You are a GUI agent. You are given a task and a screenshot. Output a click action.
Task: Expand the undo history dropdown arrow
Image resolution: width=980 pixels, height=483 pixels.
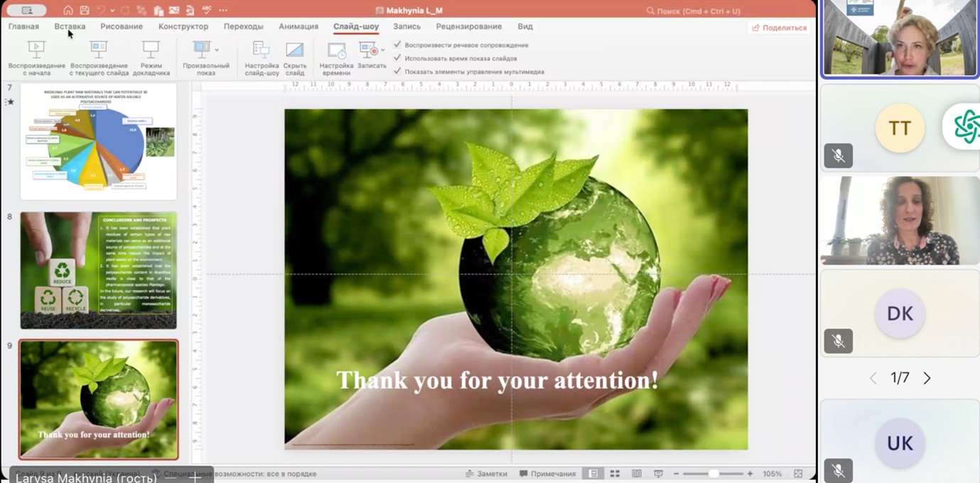(112, 11)
